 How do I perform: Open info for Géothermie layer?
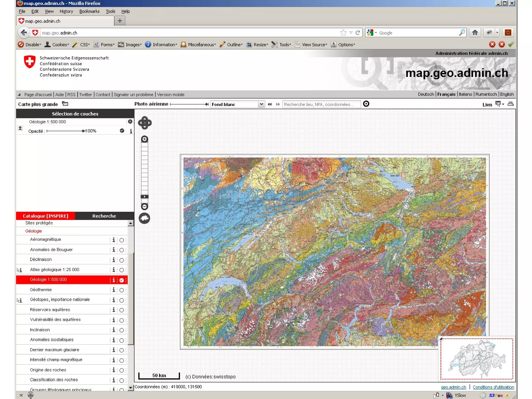pyautogui.click(x=114, y=290)
